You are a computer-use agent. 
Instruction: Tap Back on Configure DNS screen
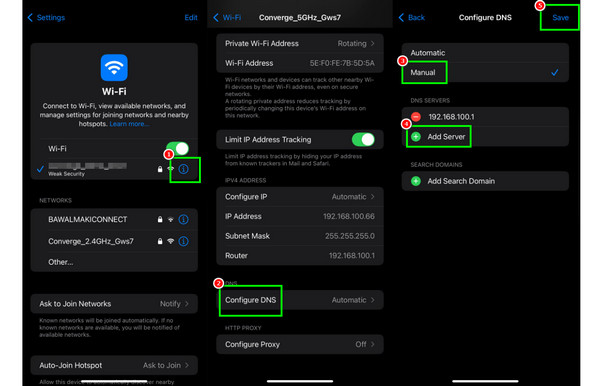pos(412,18)
